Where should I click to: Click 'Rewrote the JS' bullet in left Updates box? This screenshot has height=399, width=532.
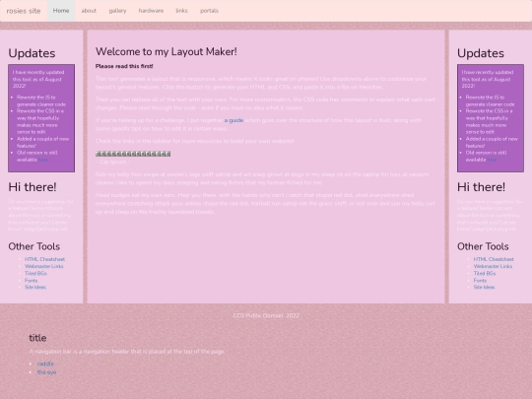pos(41,100)
